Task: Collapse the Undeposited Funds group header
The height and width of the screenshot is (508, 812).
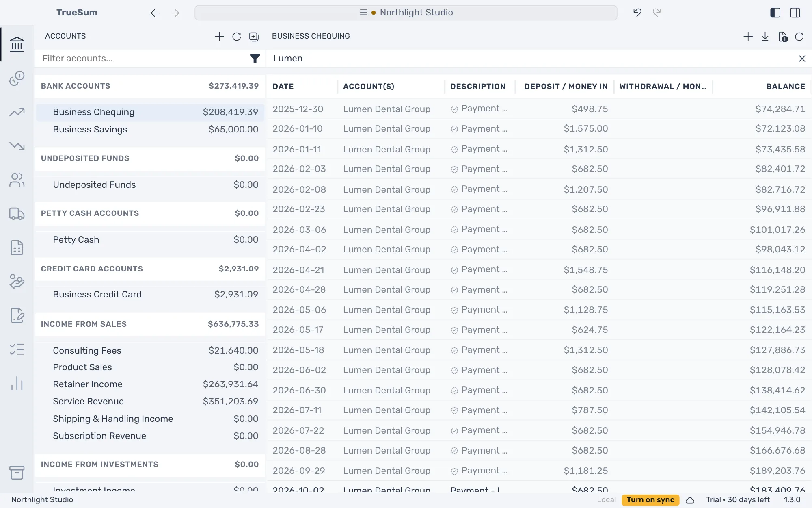Action: 150,158
